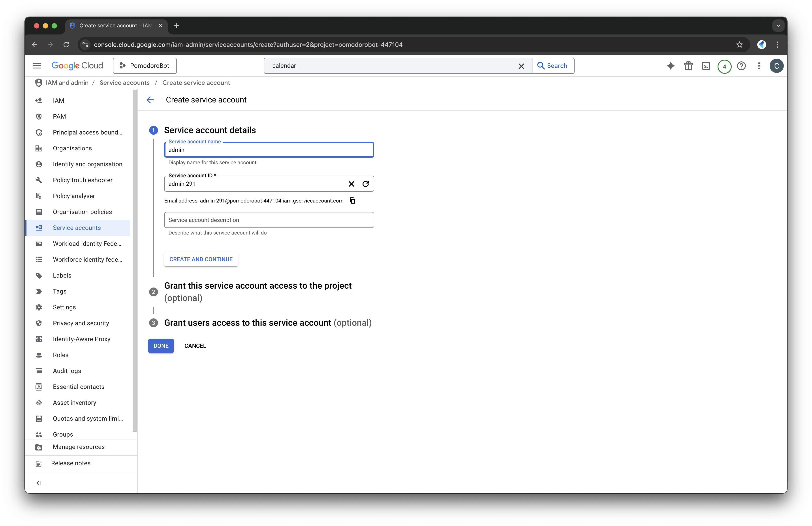812x526 pixels.
Task: Click the Settings gear icon
Action: [39, 307]
